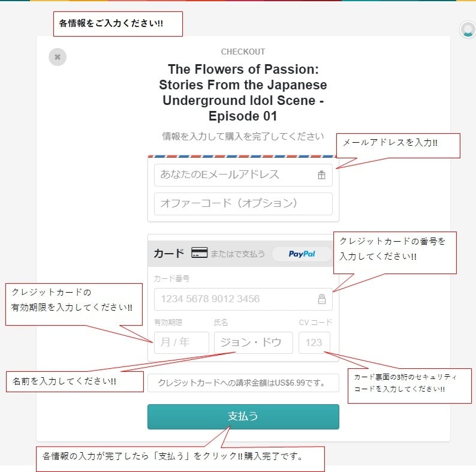The image size is (476, 472).
Task: Click the round teal icon at the top right
Action: [x=468, y=30]
